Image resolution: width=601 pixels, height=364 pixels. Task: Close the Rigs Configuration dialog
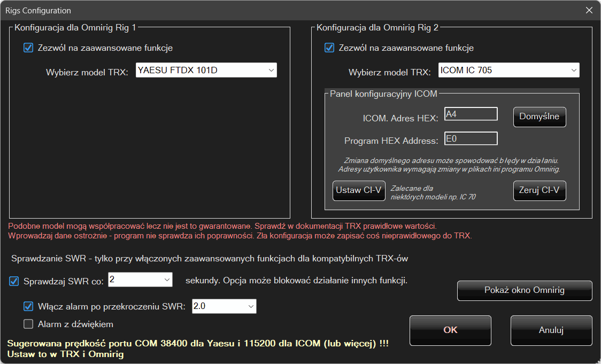(x=589, y=10)
